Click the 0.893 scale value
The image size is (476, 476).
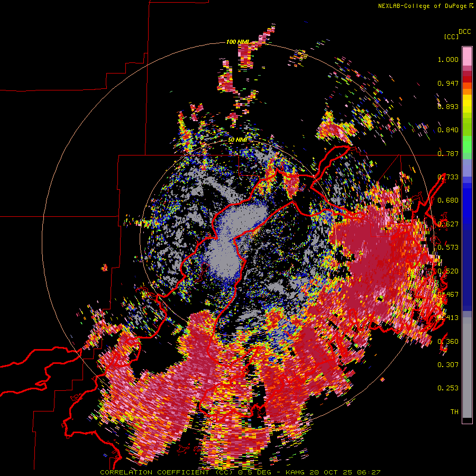click(x=448, y=106)
